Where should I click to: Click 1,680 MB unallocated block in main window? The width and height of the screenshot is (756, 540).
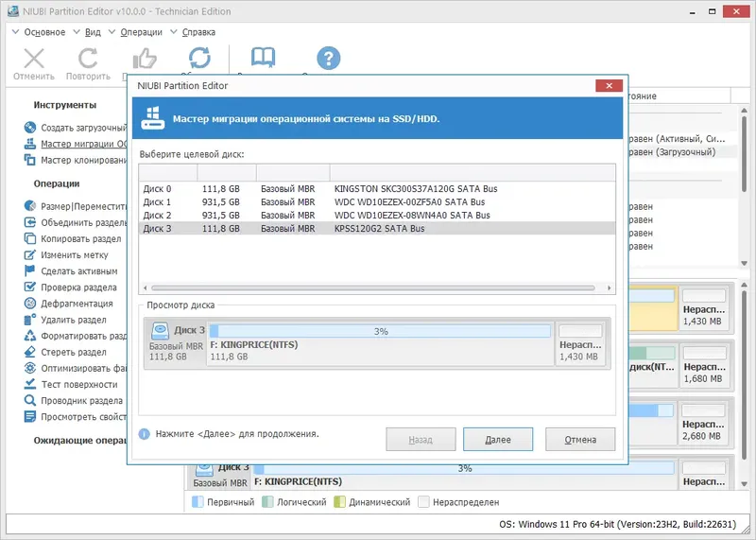coord(704,366)
